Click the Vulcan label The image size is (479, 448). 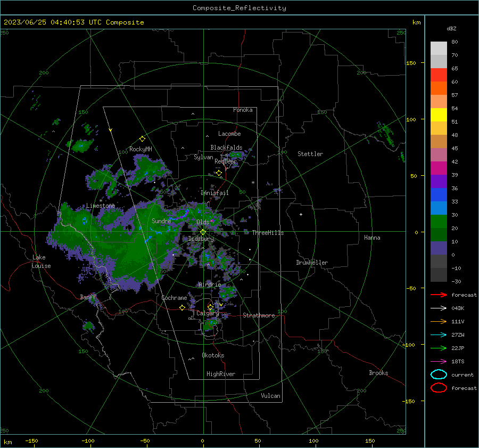(270, 396)
